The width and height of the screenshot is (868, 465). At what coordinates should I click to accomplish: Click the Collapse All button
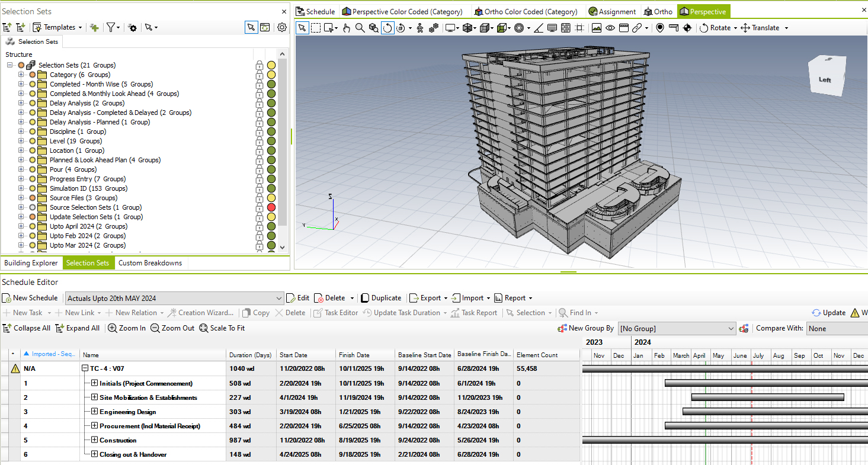tap(27, 328)
